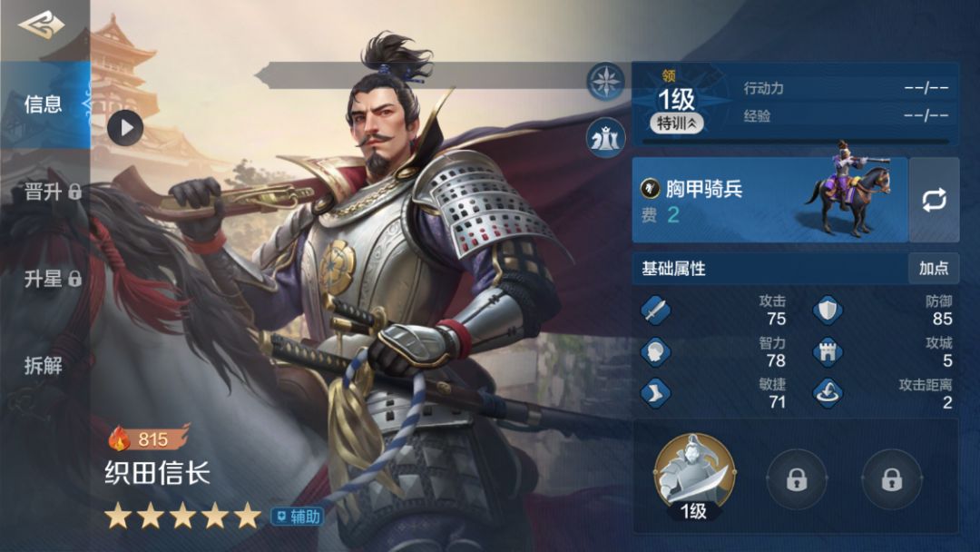
Task: Click the 辅助 role tag
Action: (298, 517)
